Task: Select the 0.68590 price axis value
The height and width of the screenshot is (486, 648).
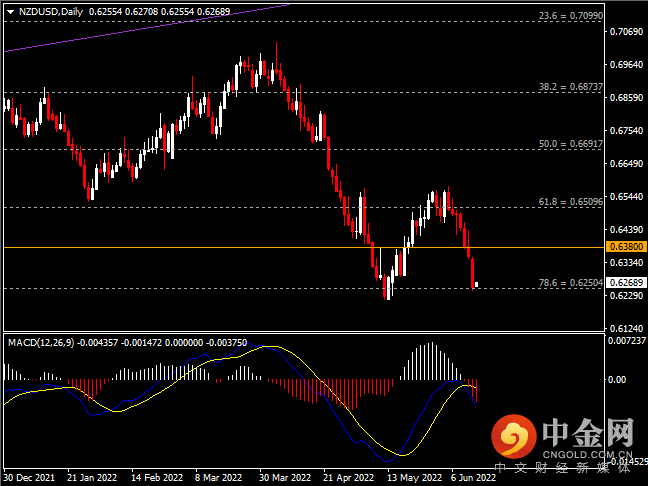Action: [627, 98]
